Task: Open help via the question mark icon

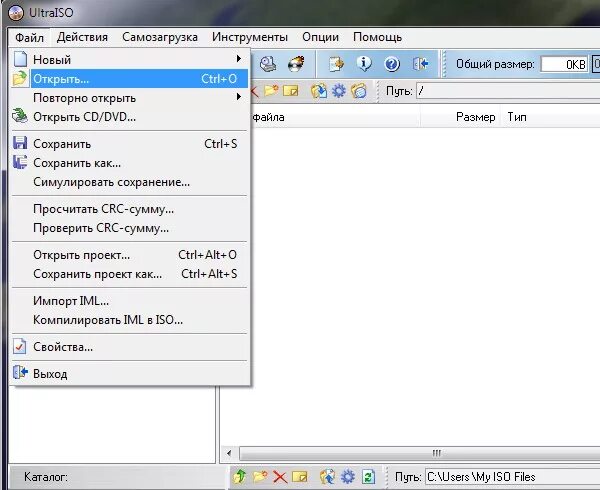Action: point(392,64)
